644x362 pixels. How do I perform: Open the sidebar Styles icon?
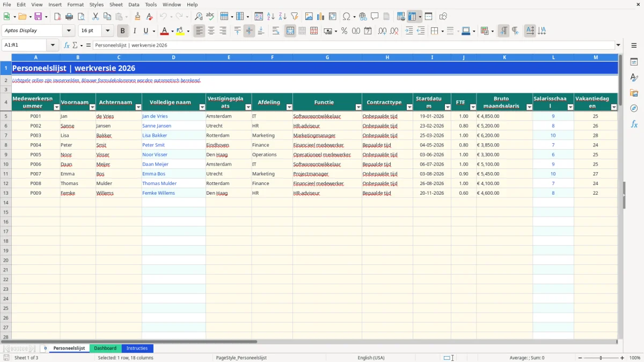[x=634, y=77]
